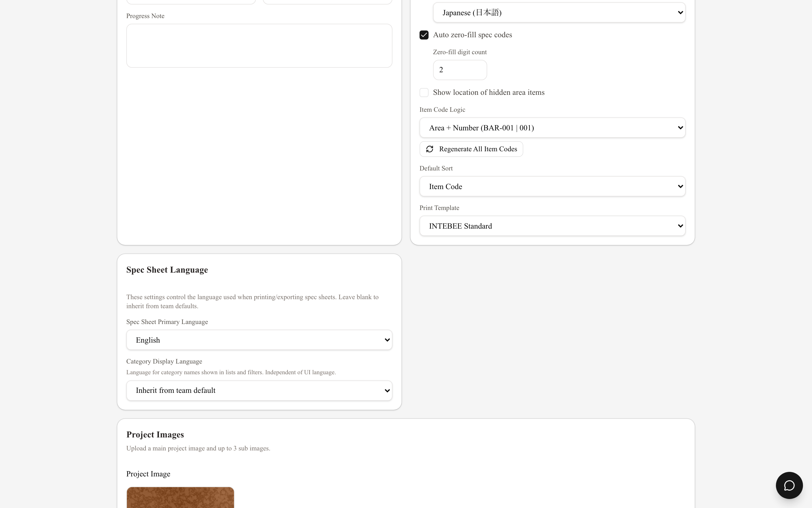Image resolution: width=812 pixels, height=508 pixels.
Task: Click the Progress Note label
Action: point(145,16)
